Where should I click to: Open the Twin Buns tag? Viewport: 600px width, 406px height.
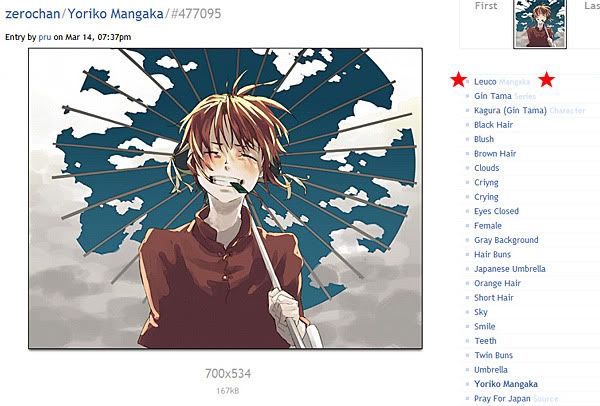[493, 355]
